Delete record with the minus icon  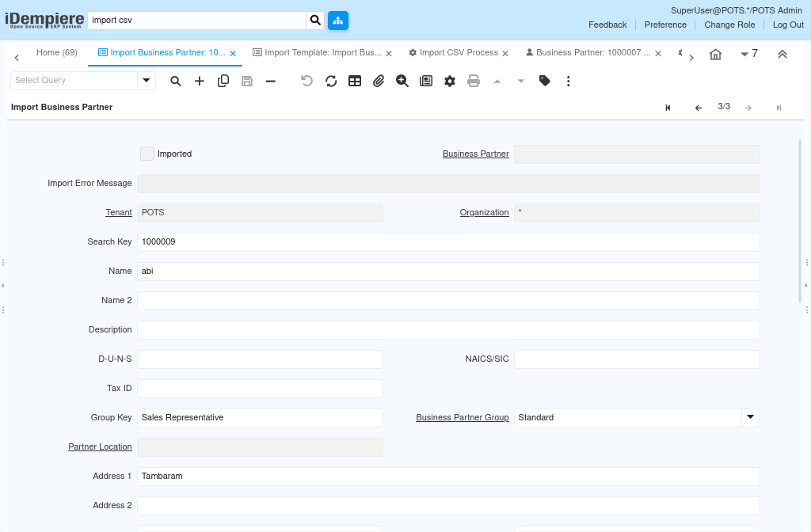point(271,82)
